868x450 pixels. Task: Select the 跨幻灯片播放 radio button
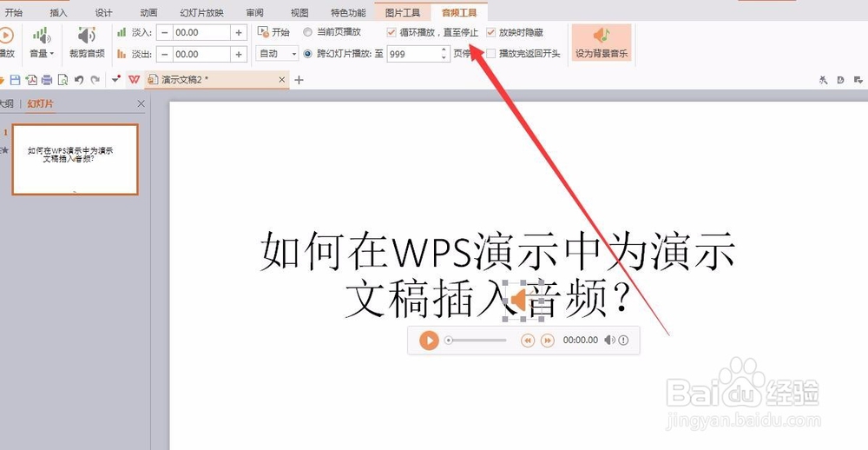point(308,54)
